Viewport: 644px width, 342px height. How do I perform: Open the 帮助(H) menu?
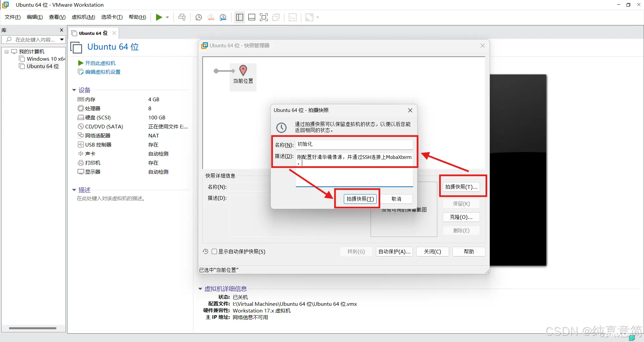(x=138, y=17)
